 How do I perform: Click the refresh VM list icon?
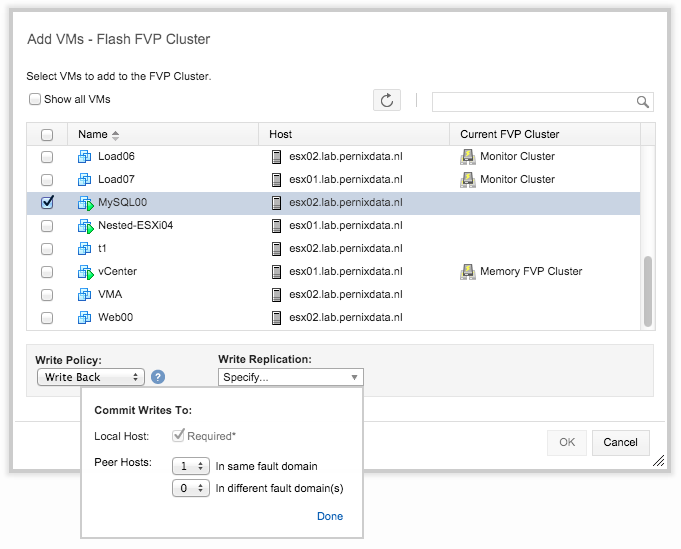point(387,100)
